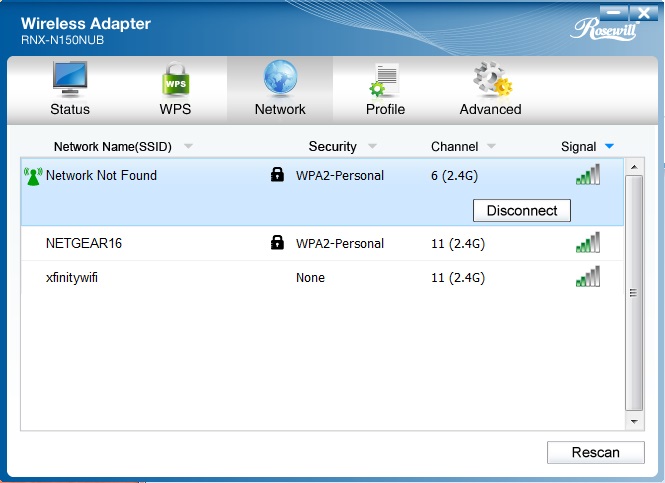Switch to the WPS tab label
Screen dimensions: 665x483
click(175, 109)
